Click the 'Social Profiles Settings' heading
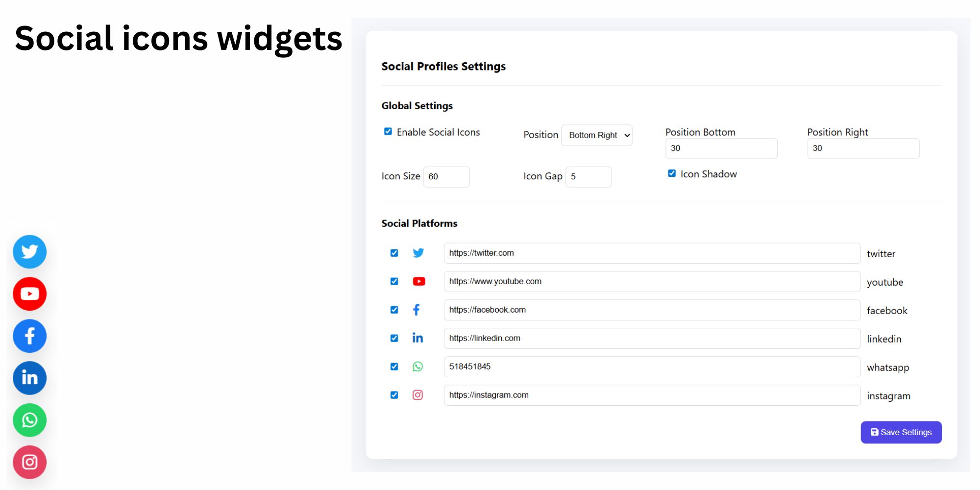This screenshot has width=980, height=490. pos(443,67)
